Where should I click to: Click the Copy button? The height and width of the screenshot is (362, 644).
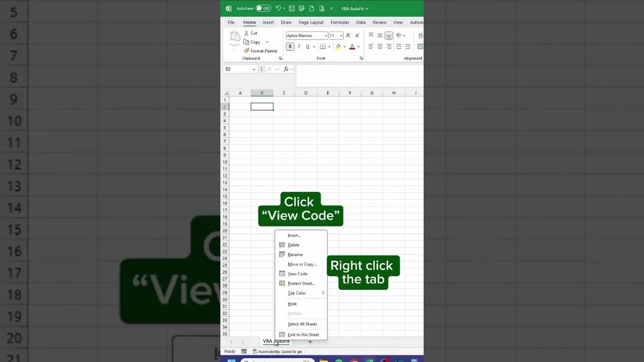252,42
